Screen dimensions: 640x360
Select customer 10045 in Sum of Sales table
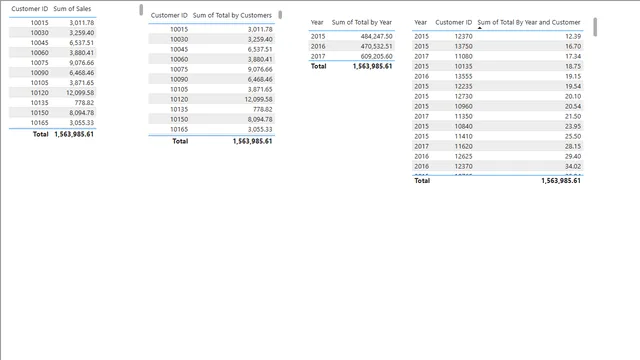click(39, 43)
